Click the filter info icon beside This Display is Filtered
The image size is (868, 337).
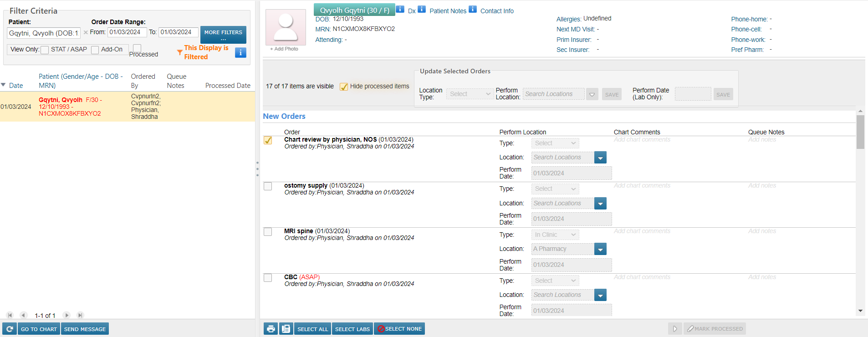(240, 53)
